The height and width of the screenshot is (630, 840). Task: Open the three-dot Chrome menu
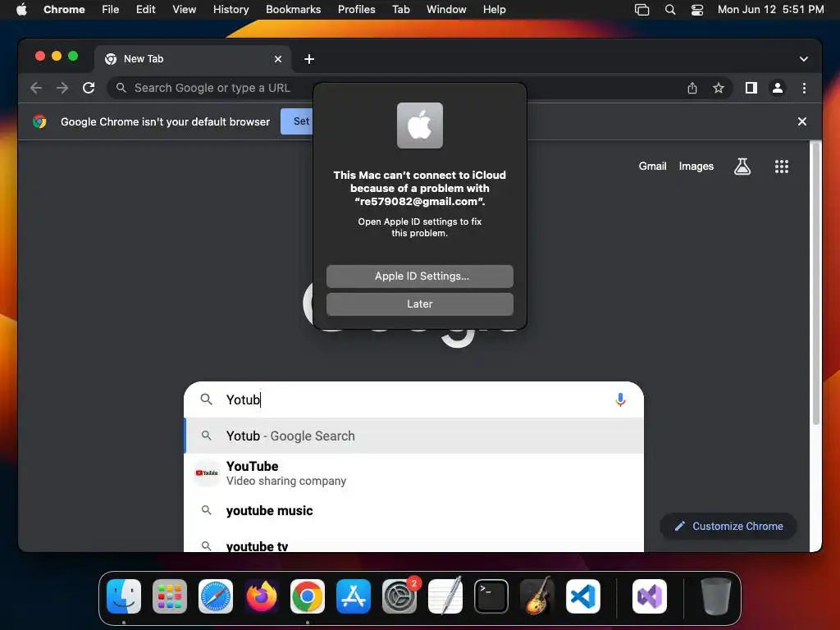pyautogui.click(x=804, y=88)
